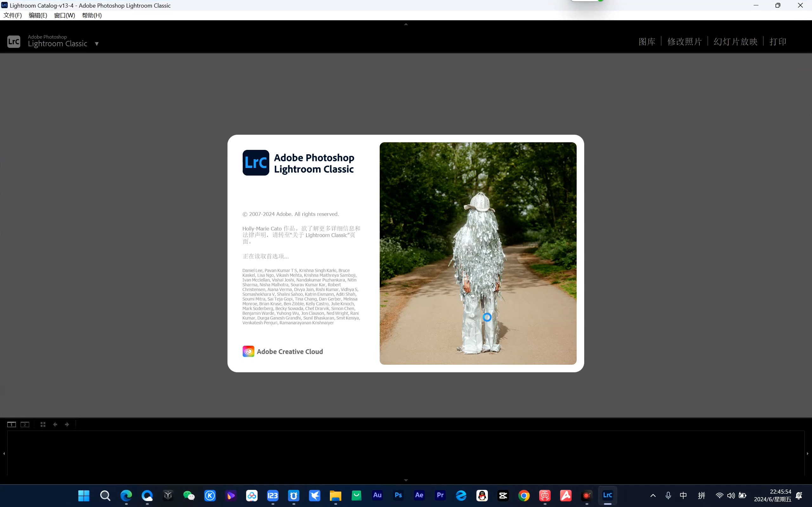Image resolution: width=812 pixels, height=507 pixels.
Task: Collapse the top module picker panel arrow
Action: pyautogui.click(x=406, y=24)
